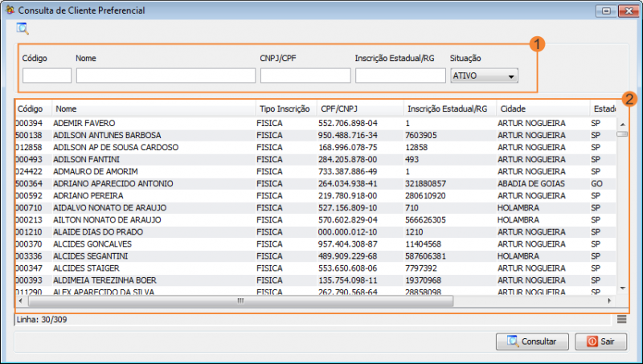Click RG cell 321880857
643x364 pixels.
[x=426, y=184]
